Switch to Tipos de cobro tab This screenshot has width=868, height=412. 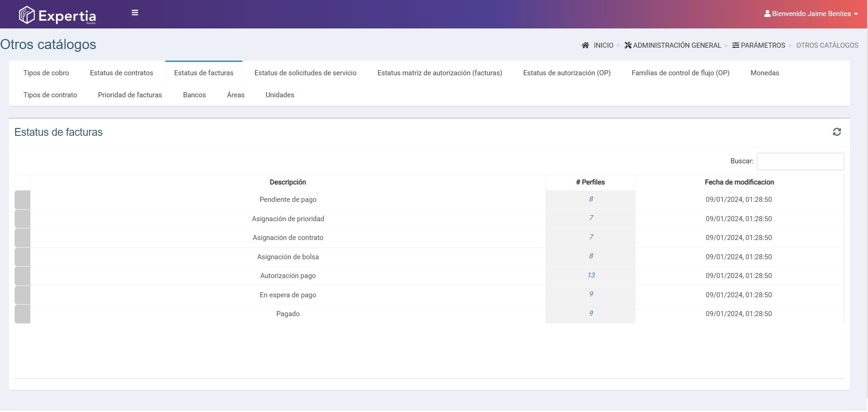point(46,73)
